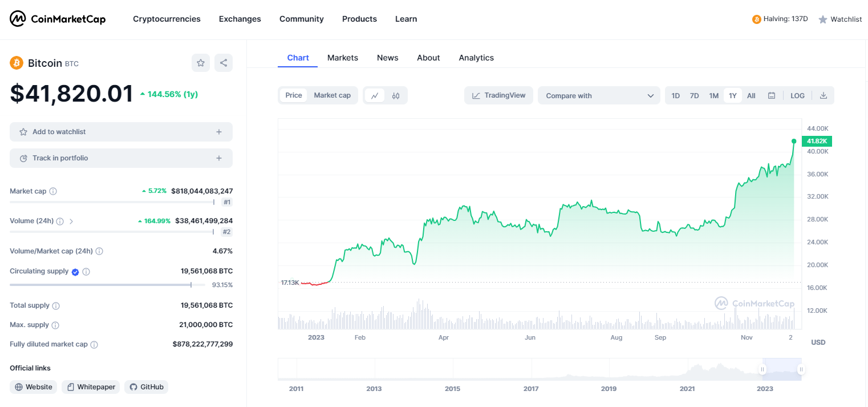Viewport: 868px width, 407px height.
Task: Click the share icon beside Bitcoin
Action: [224, 63]
